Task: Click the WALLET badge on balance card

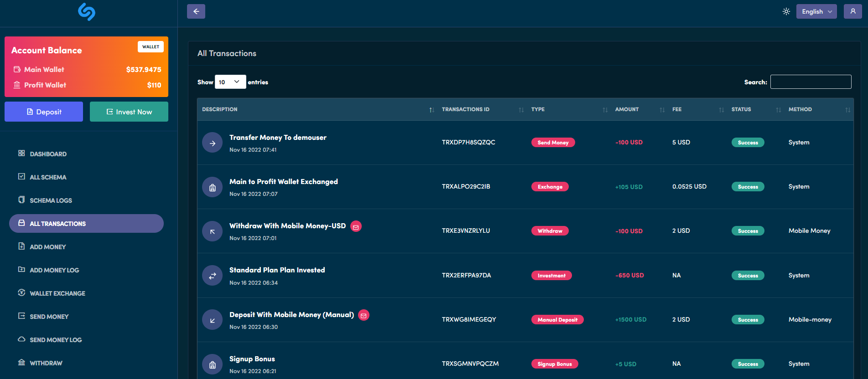Action: point(151,47)
